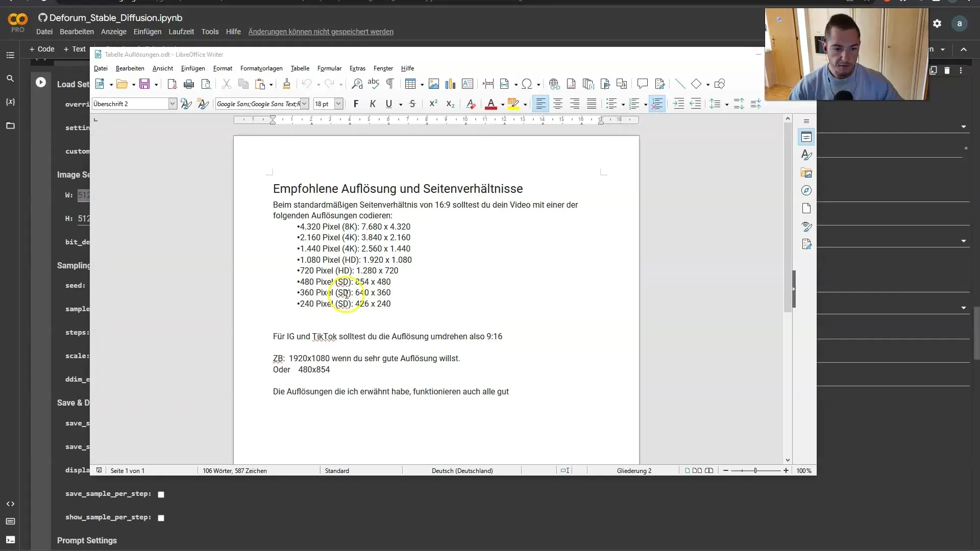The height and width of the screenshot is (551, 980).
Task: Click the Print icon in toolbar
Action: [x=189, y=84]
